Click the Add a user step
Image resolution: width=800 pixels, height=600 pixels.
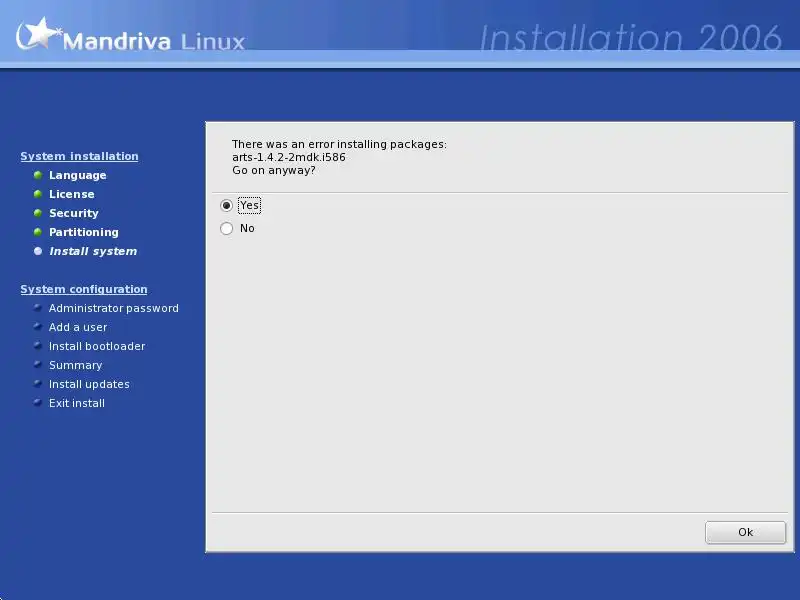(x=78, y=327)
